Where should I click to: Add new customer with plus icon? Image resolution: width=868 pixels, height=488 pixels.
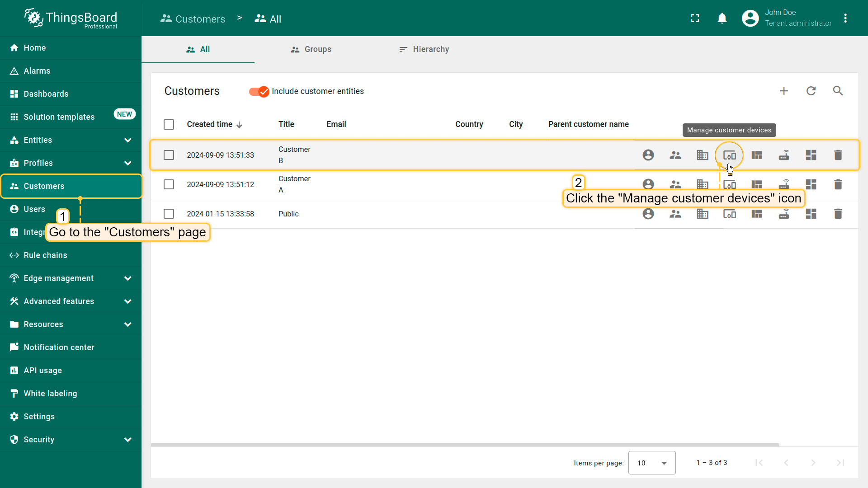tap(783, 91)
